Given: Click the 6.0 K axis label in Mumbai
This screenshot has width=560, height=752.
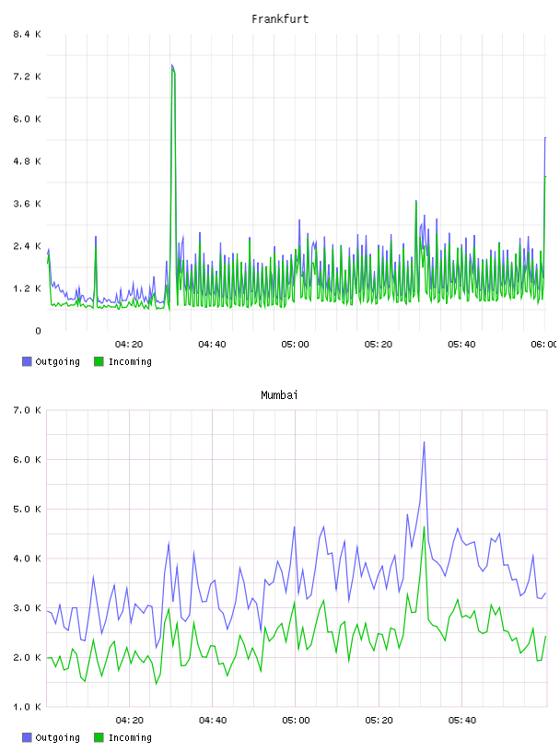Looking at the screenshot, I should [28, 460].
